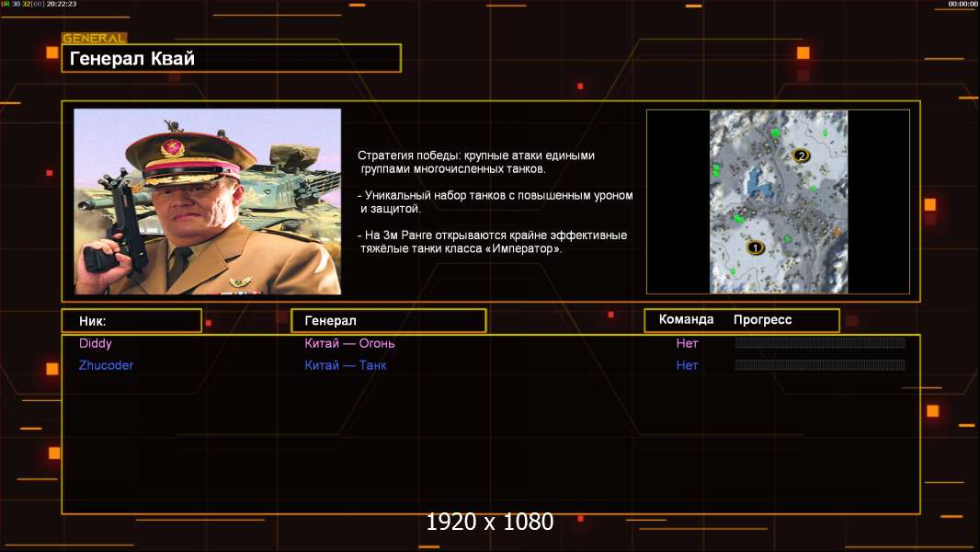Click the Прогресс column label
This screenshot has width=980, height=552.
762,320
